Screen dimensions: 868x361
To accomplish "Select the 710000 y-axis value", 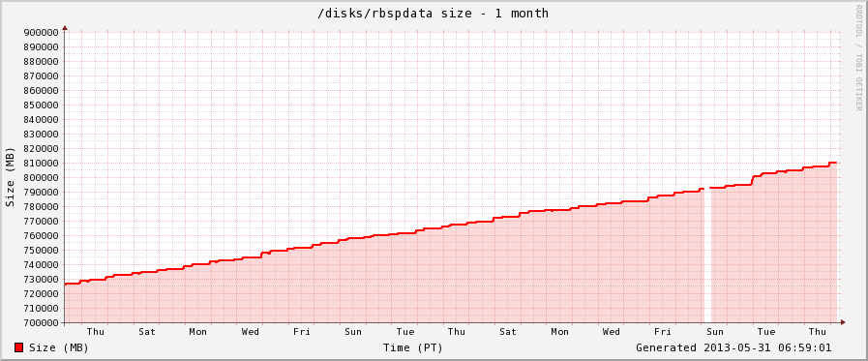I will (x=41, y=309).
